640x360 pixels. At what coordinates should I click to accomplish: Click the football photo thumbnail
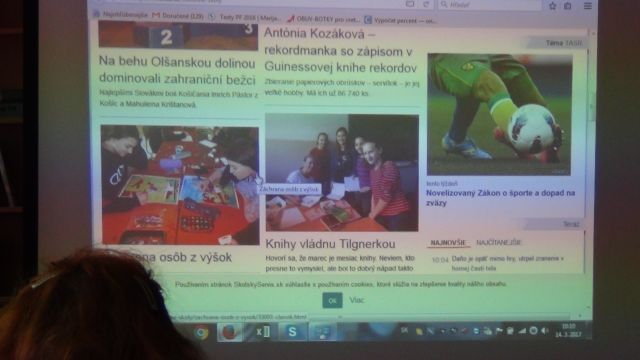(x=499, y=114)
